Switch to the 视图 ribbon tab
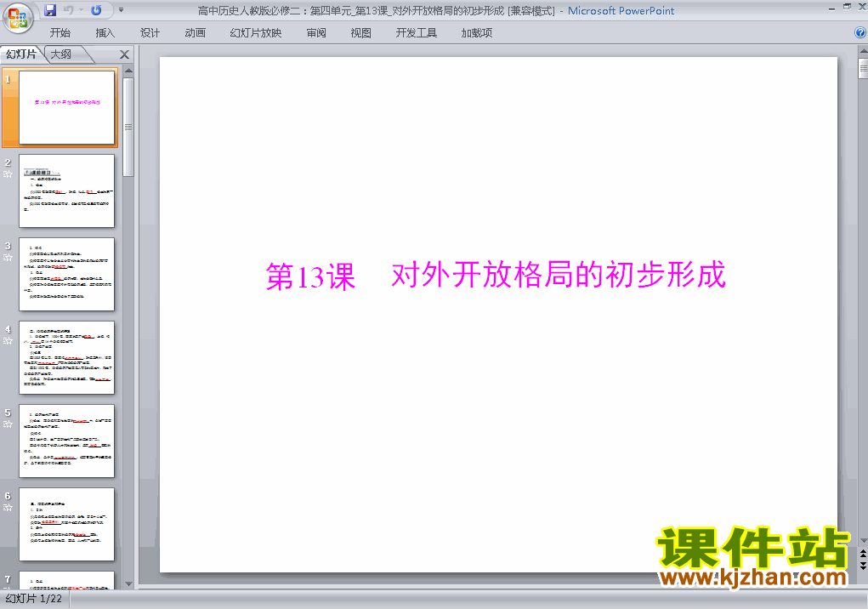This screenshot has height=609, width=868. point(361,32)
